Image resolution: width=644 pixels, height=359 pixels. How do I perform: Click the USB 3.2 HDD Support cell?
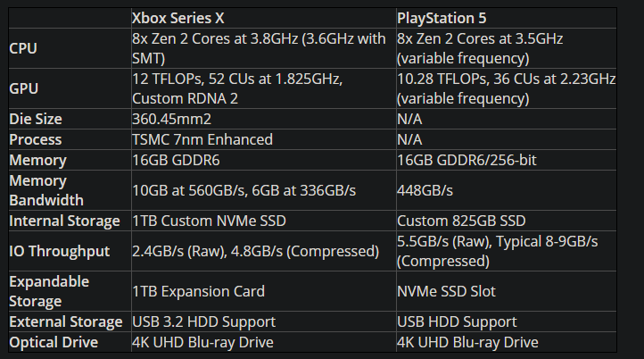(x=203, y=321)
